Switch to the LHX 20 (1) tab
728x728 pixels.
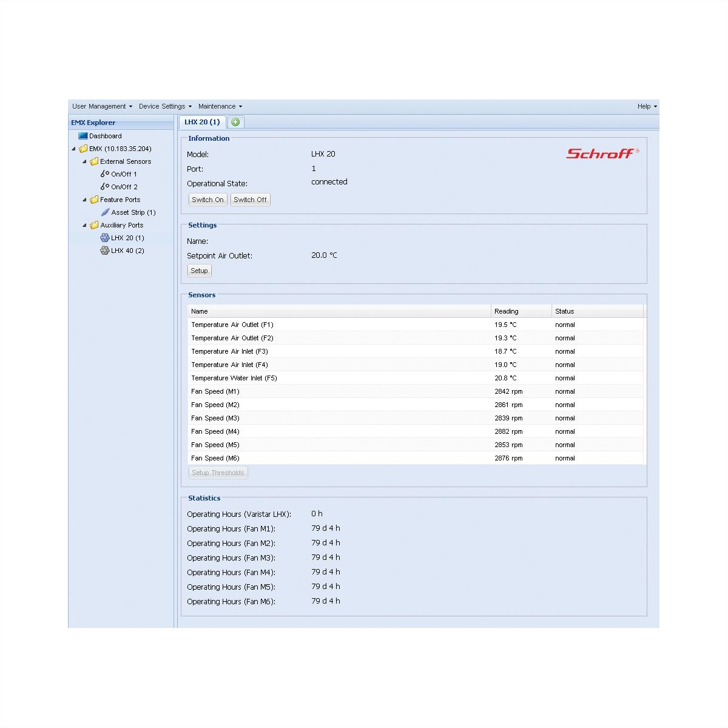pyautogui.click(x=203, y=122)
